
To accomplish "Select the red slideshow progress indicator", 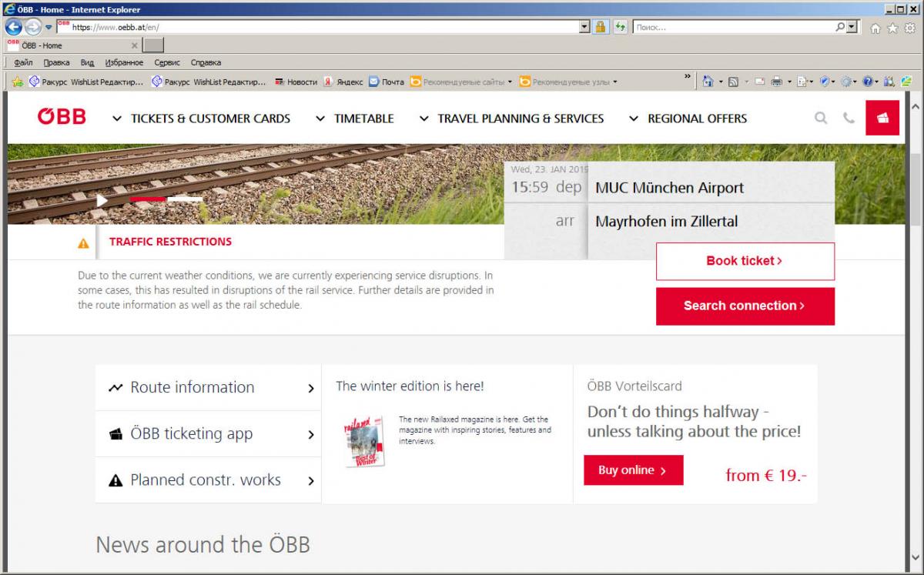I will click(x=148, y=199).
